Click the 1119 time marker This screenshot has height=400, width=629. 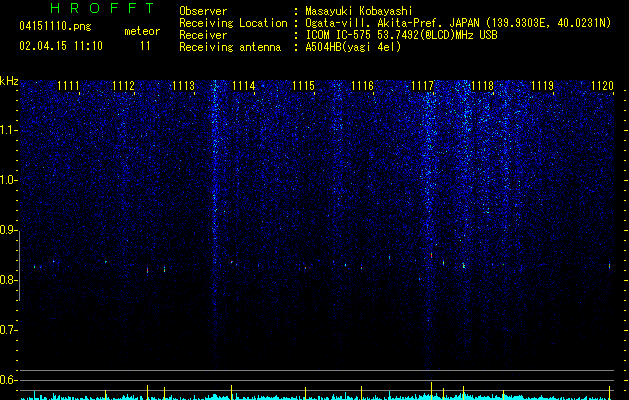(x=542, y=86)
